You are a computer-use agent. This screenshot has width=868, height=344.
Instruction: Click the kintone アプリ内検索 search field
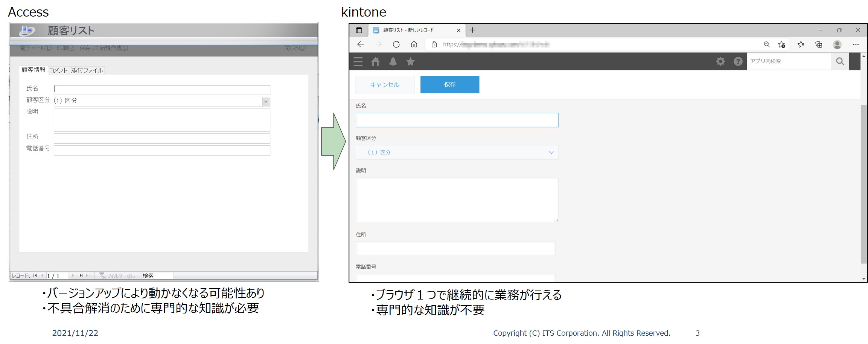pos(789,61)
